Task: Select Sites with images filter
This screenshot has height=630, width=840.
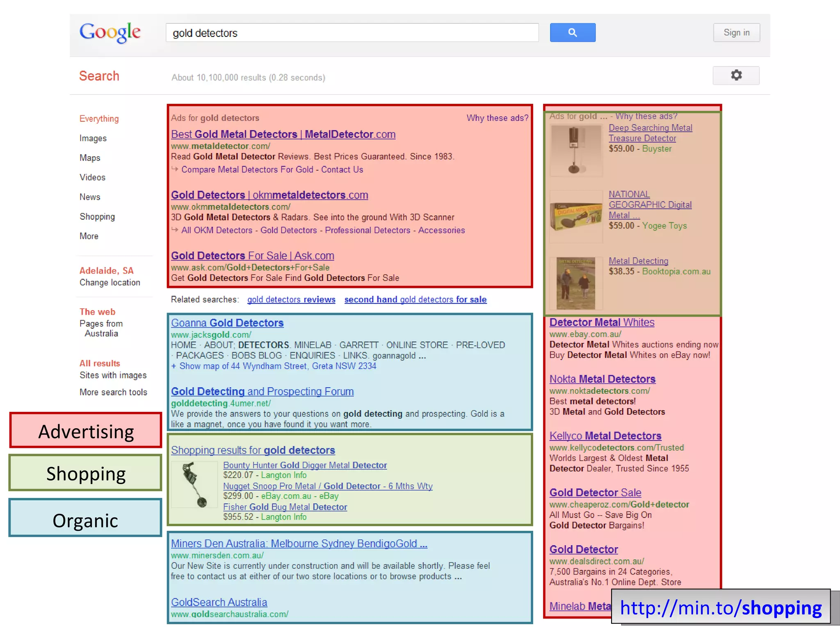Action: click(x=113, y=375)
